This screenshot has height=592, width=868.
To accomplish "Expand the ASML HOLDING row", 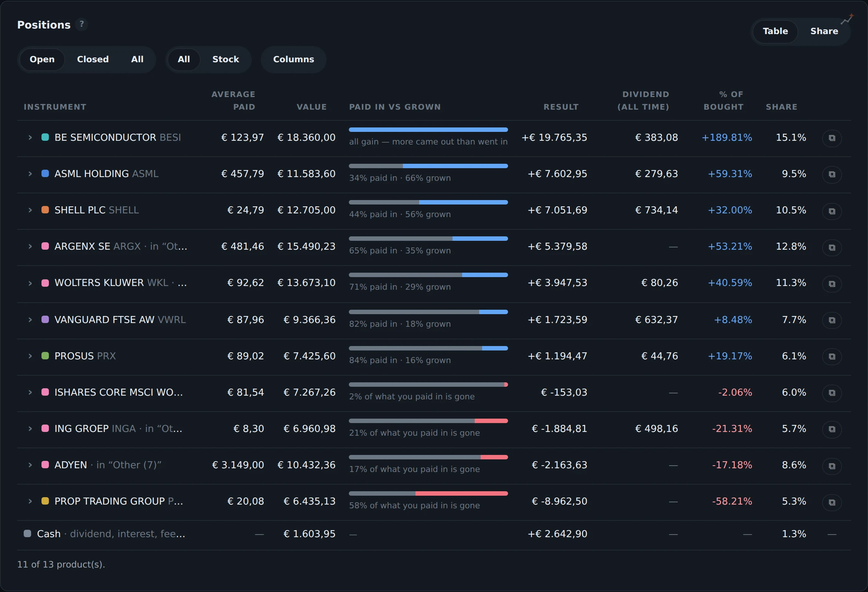I will click(x=30, y=174).
